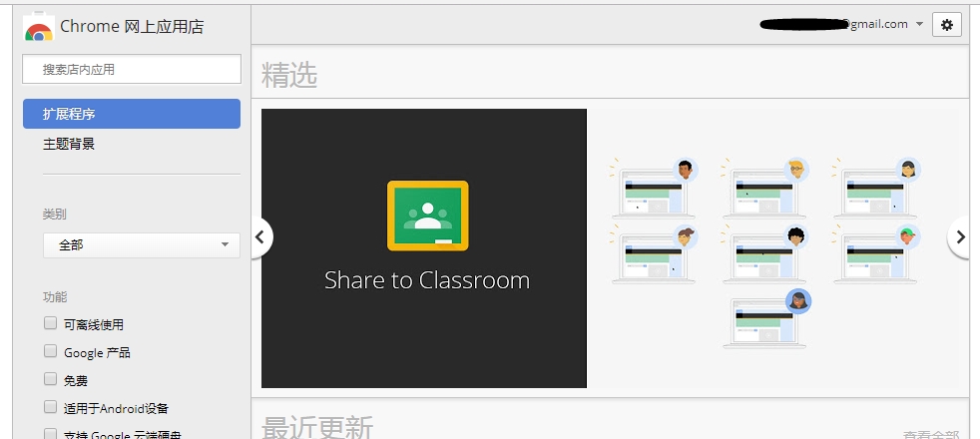Switch to 主题背景 section

pos(69,144)
